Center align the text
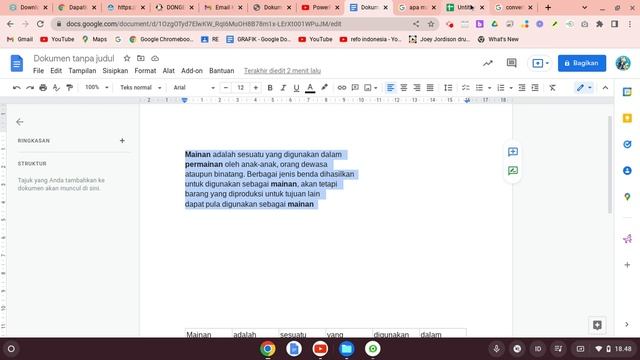640x360 pixels. (x=404, y=87)
